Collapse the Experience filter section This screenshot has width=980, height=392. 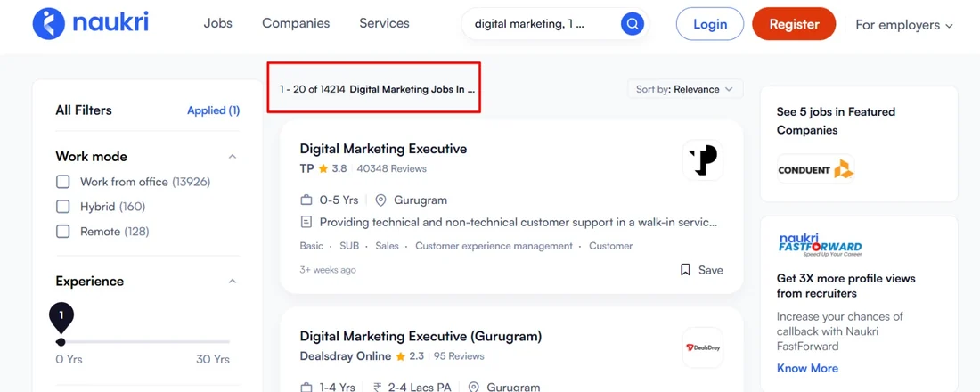[x=233, y=282]
